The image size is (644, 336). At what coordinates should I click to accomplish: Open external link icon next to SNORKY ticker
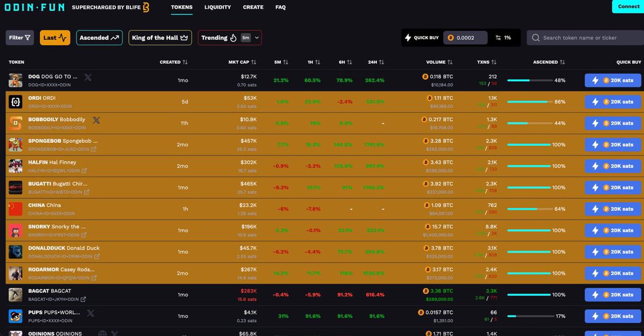pos(83,235)
